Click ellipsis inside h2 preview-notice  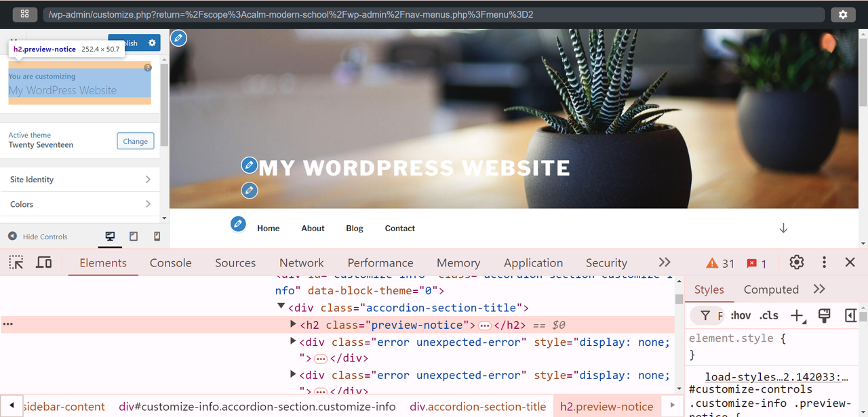(484, 325)
